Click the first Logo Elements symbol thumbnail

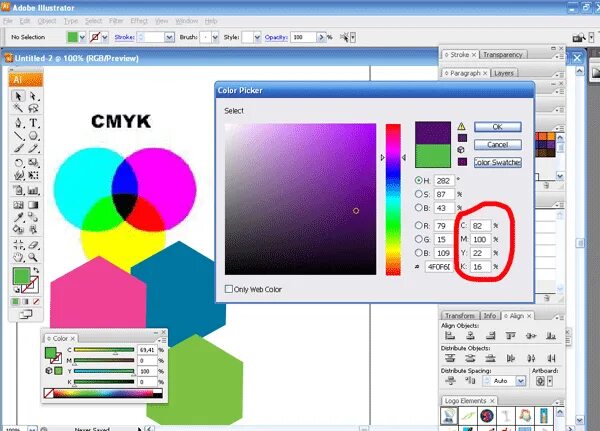coord(449,416)
